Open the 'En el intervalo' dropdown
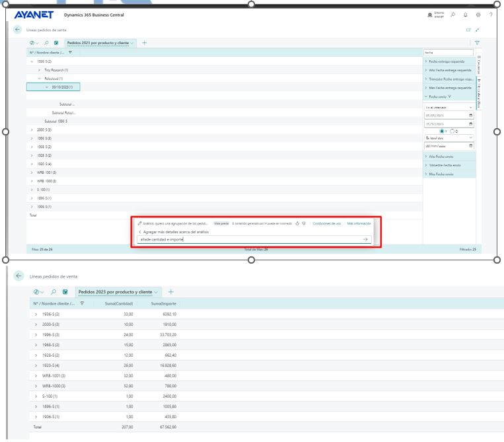 (449, 107)
